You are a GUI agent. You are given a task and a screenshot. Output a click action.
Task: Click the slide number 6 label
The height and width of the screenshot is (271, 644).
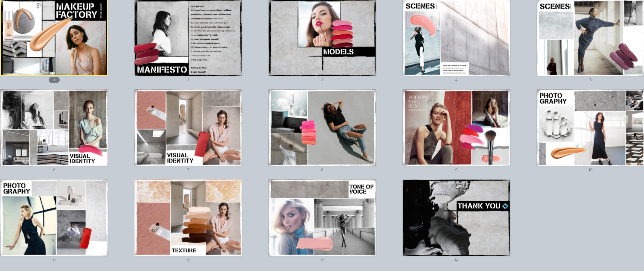(54, 170)
